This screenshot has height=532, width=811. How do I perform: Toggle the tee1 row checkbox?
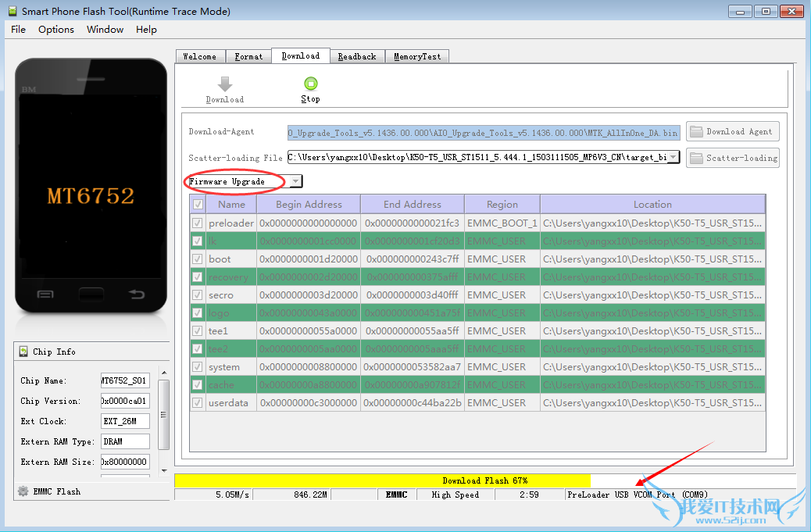(x=197, y=331)
